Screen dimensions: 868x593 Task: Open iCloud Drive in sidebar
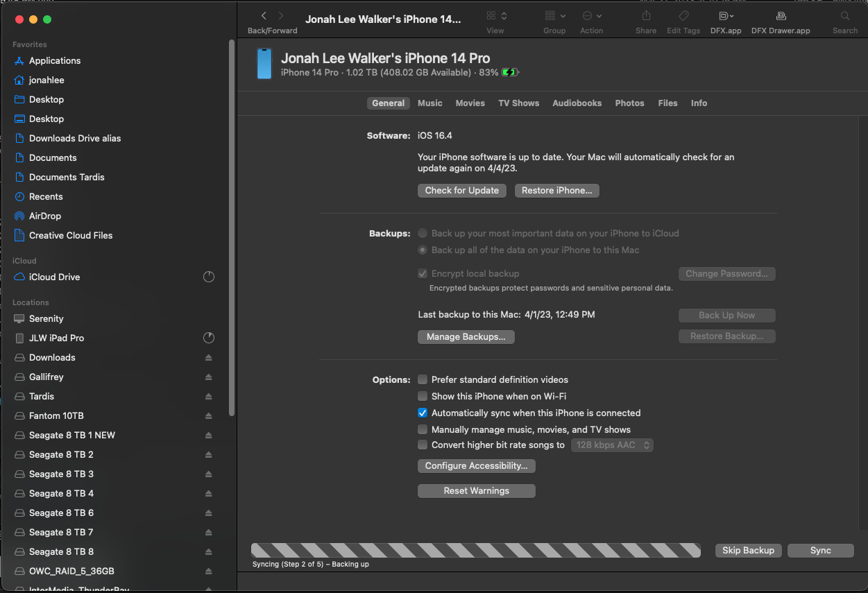coord(54,277)
